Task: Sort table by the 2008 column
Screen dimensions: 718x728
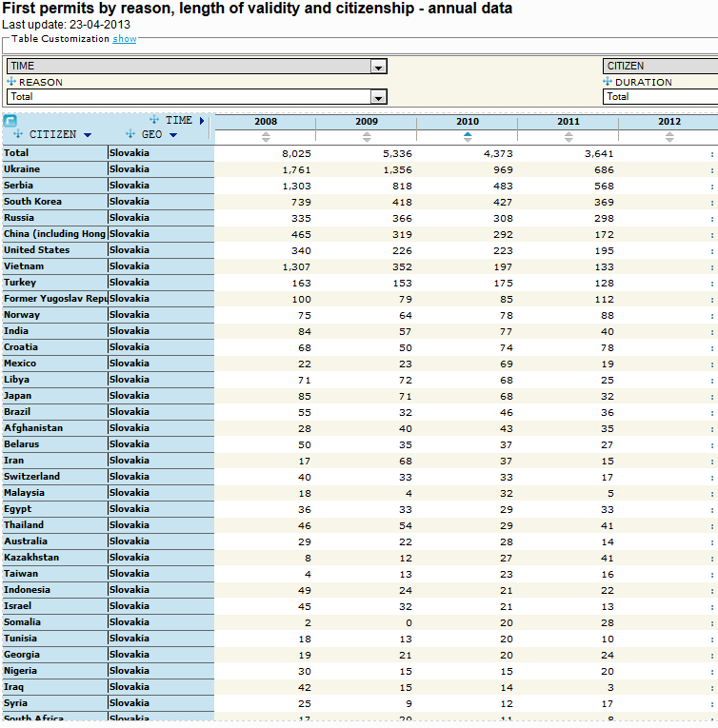Action: [x=266, y=137]
